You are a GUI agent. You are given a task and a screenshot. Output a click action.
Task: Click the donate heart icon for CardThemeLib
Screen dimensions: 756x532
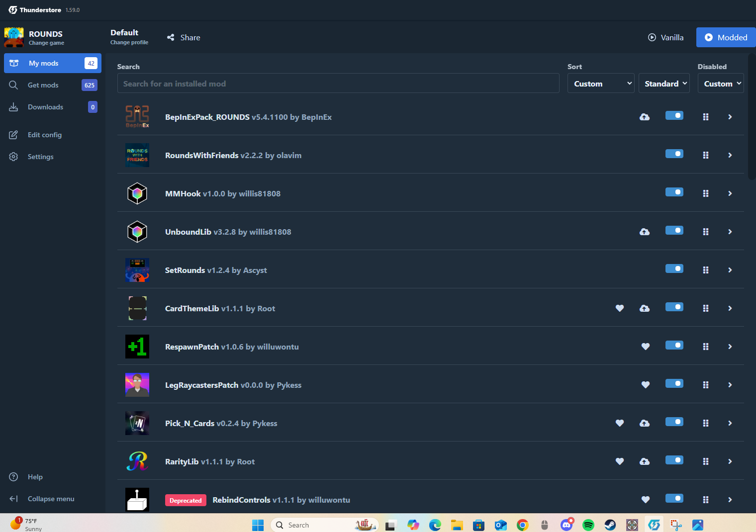(620, 308)
